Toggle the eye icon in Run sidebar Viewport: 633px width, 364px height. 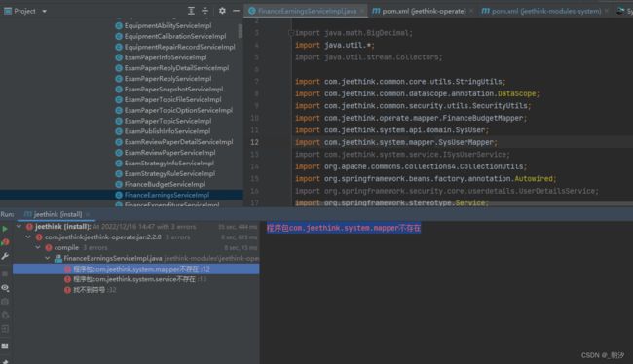click(x=5, y=288)
